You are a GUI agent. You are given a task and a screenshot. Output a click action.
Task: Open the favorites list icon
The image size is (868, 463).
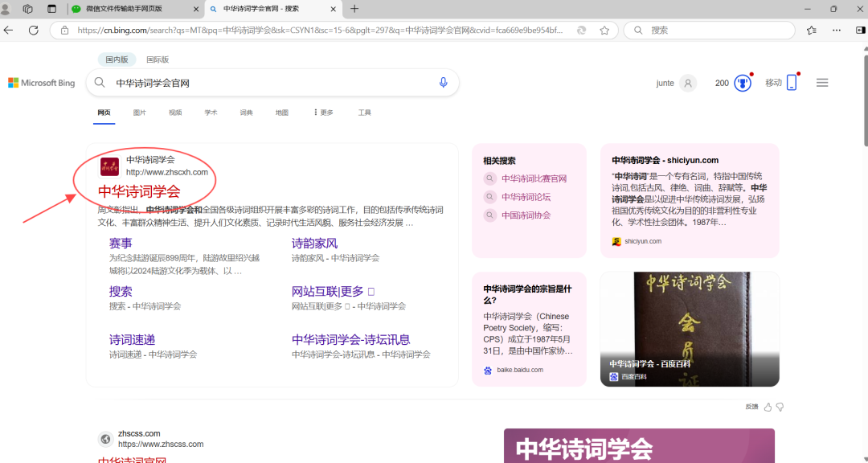click(812, 31)
